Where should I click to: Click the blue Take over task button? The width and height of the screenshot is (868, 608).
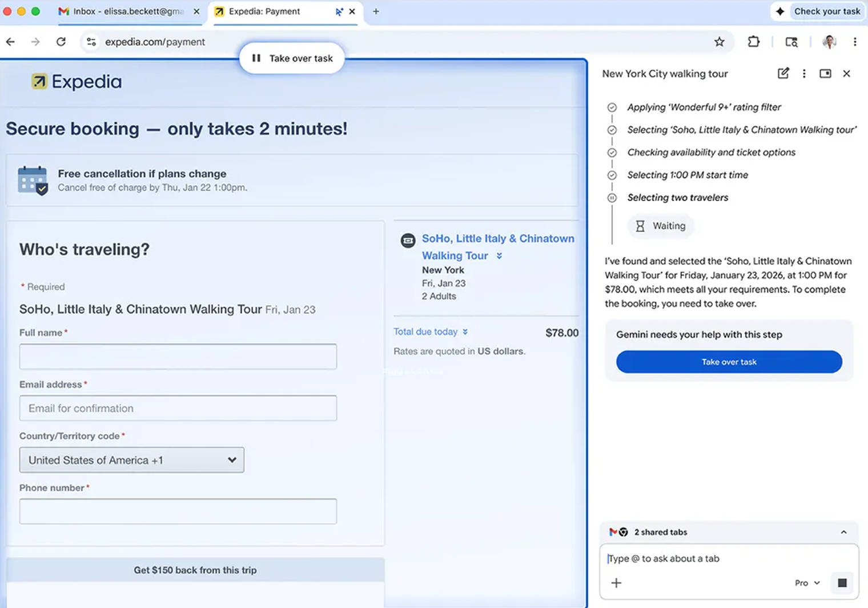coord(729,362)
